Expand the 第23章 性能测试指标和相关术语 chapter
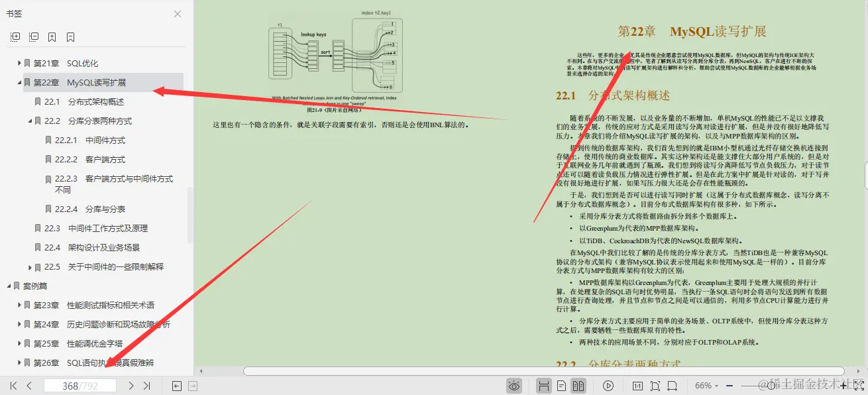 click(19, 305)
